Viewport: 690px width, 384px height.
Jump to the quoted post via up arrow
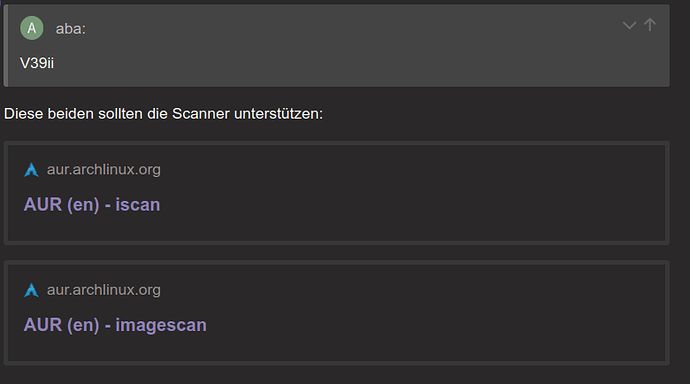point(650,25)
